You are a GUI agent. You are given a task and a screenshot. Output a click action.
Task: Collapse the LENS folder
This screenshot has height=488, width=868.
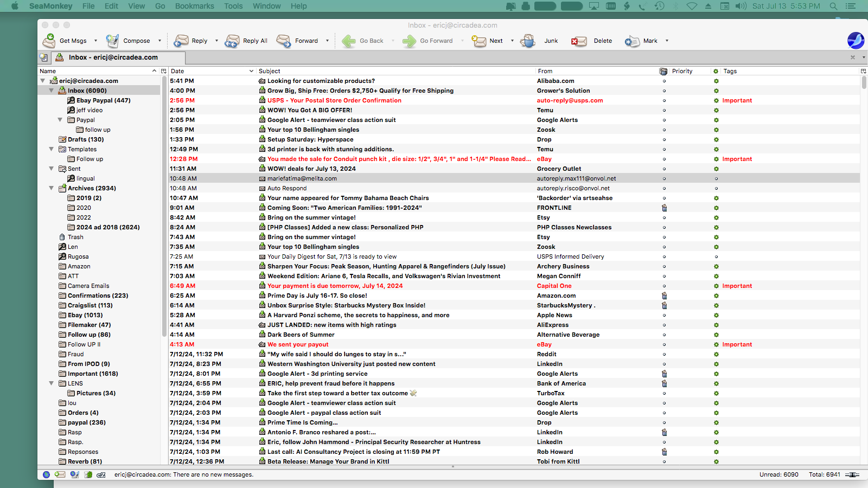(52, 383)
